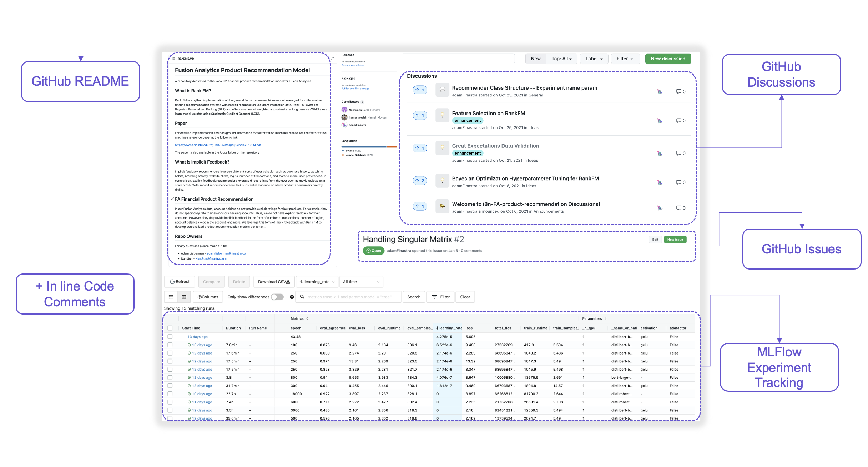Toggle Only show differences switch

tap(277, 297)
